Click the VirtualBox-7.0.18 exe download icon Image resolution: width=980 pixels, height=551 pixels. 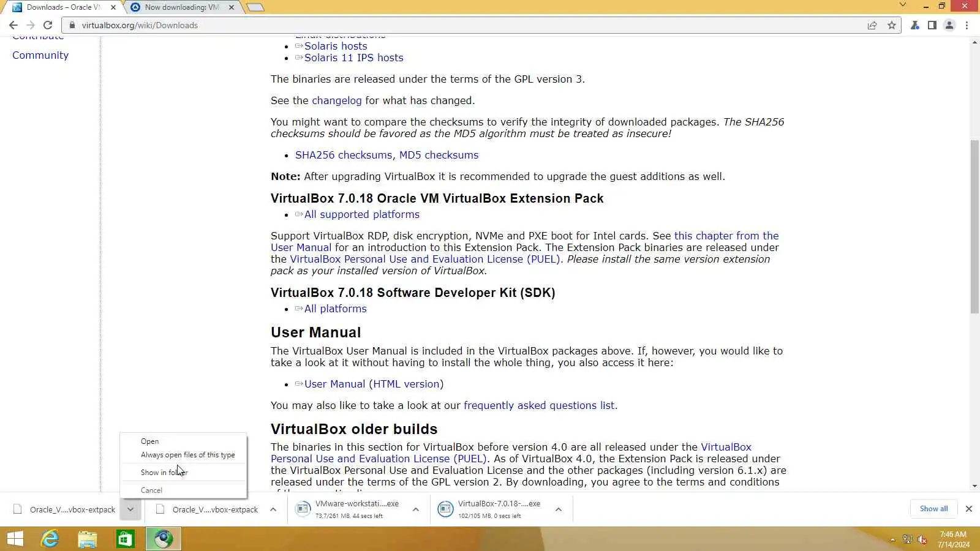click(x=446, y=509)
